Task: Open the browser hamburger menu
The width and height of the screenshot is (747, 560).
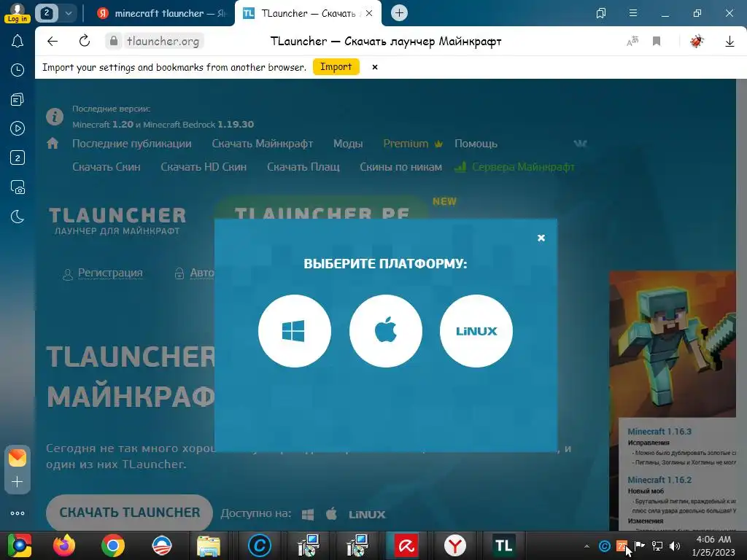Action: (x=633, y=13)
